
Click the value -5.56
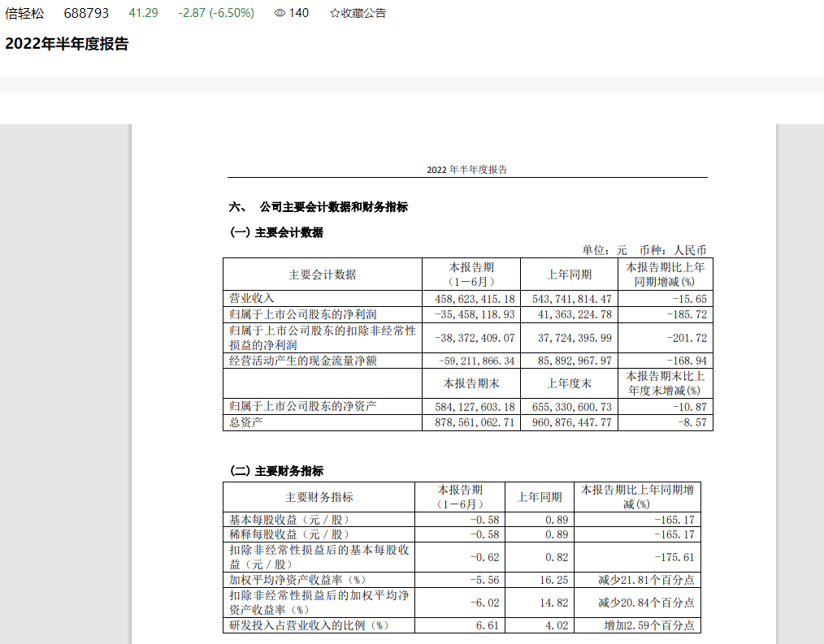click(x=484, y=580)
